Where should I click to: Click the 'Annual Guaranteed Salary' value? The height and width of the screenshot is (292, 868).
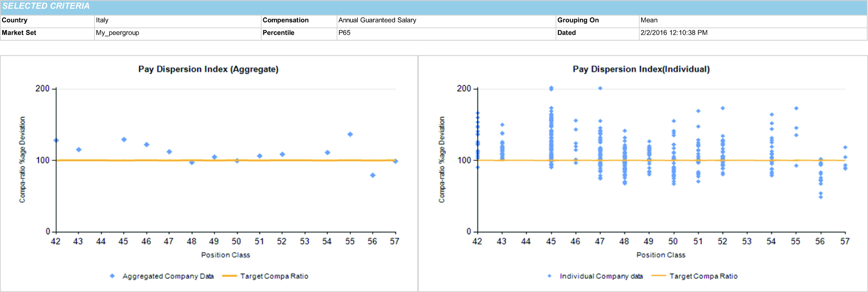[377, 20]
